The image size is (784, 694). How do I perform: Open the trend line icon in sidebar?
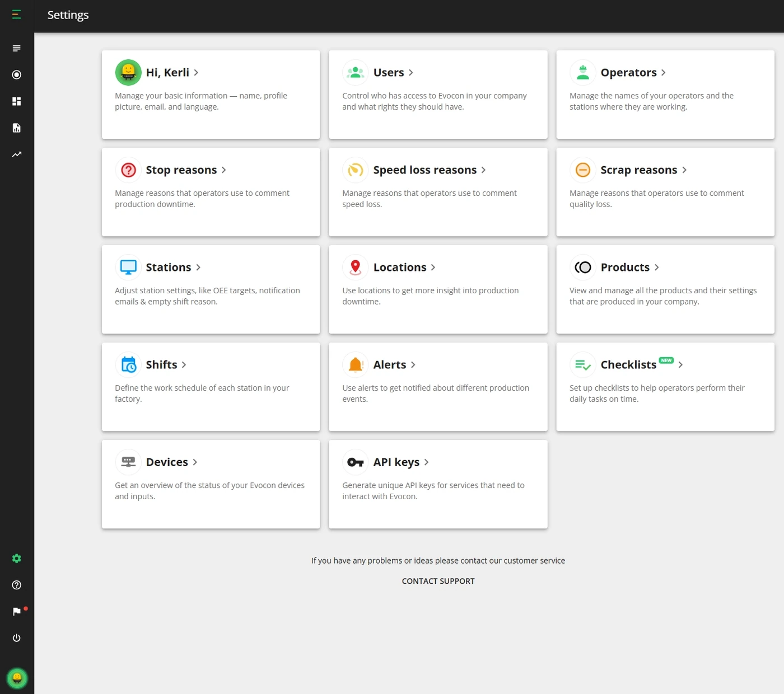click(17, 154)
